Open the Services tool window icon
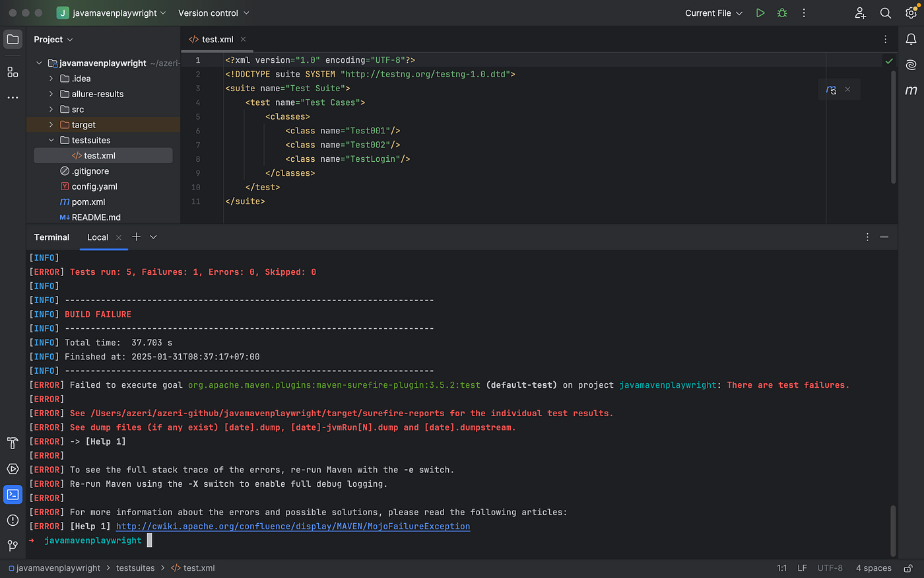This screenshot has height=578, width=924. coord(13,469)
